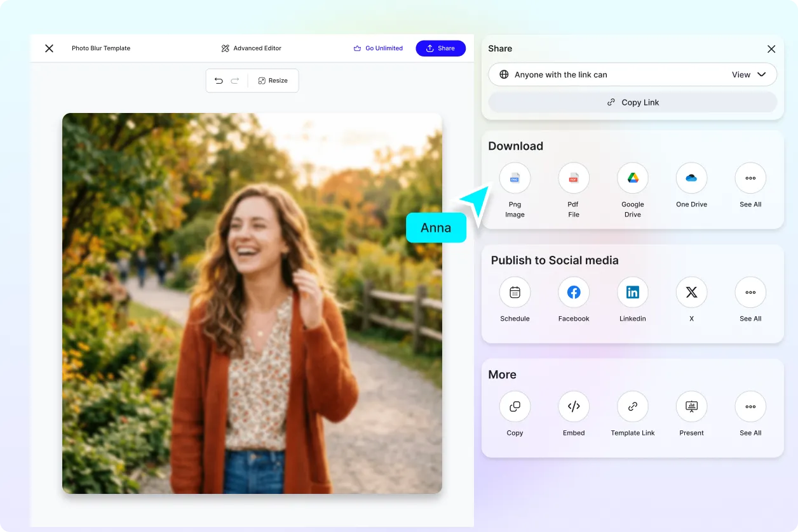The width and height of the screenshot is (798, 532).
Task: Close the Photo Blur Template editor
Action: pos(49,48)
